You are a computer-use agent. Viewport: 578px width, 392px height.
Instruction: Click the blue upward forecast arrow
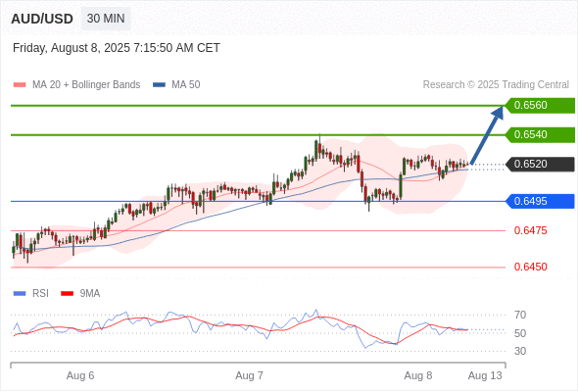(x=487, y=135)
